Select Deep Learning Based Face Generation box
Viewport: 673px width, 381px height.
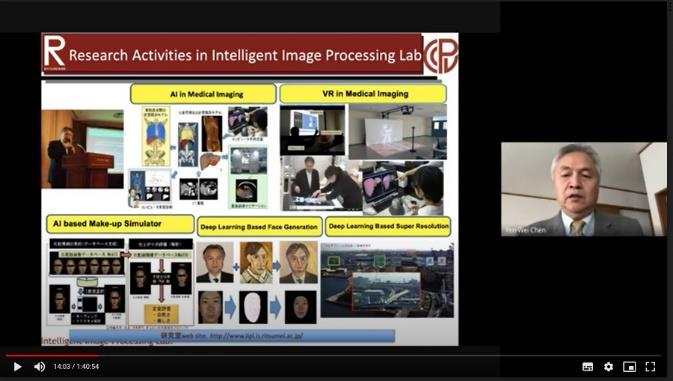pos(259,227)
